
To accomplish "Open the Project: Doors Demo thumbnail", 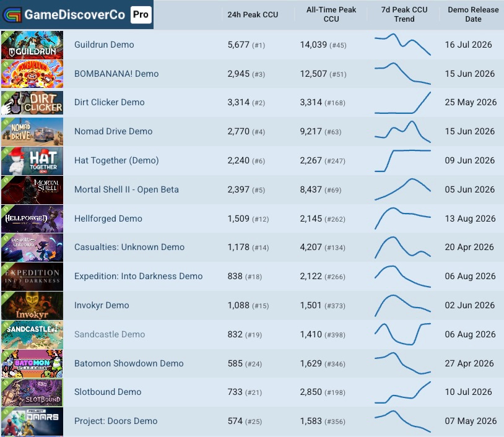I will click(32, 422).
